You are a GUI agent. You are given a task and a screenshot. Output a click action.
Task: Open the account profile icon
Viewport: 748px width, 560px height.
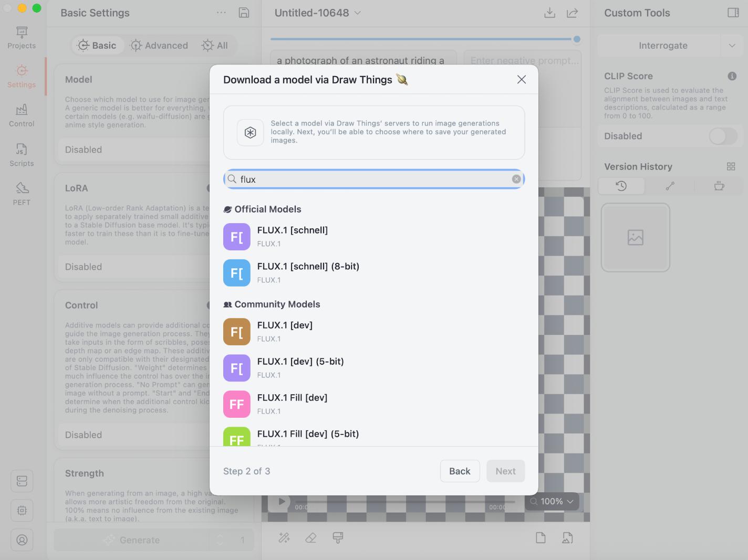coord(22,540)
